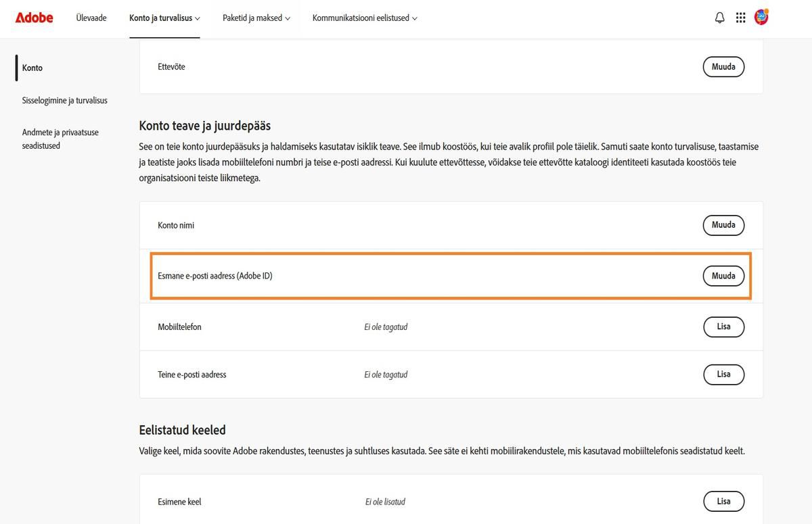Open the Kommunikatsiooni eelistused dropdown
Viewport: 812px width, 524px height.
[365, 18]
